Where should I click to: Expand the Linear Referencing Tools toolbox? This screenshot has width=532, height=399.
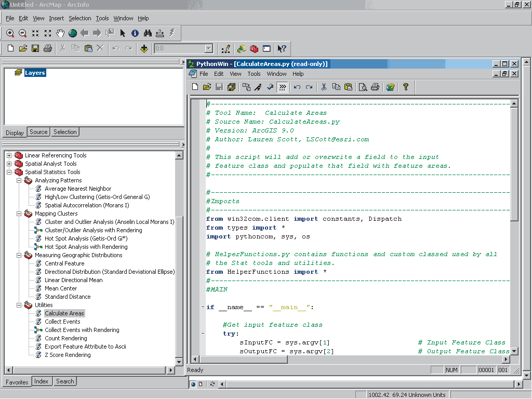[x=9, y=155]
